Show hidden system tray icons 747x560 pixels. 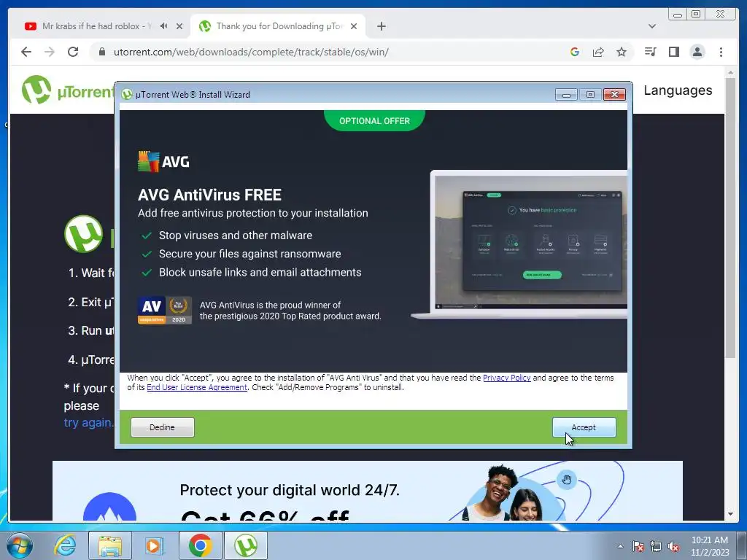tap(620, 546)
